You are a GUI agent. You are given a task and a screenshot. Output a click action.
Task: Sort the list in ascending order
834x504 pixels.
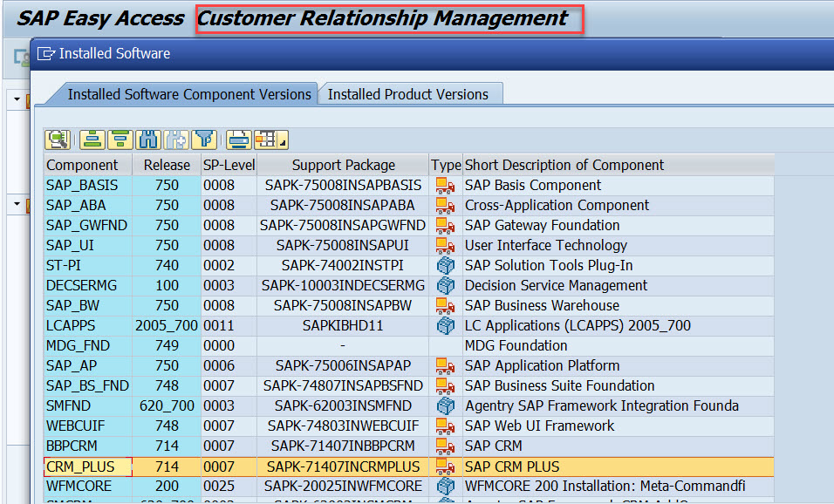coord(92,139)
